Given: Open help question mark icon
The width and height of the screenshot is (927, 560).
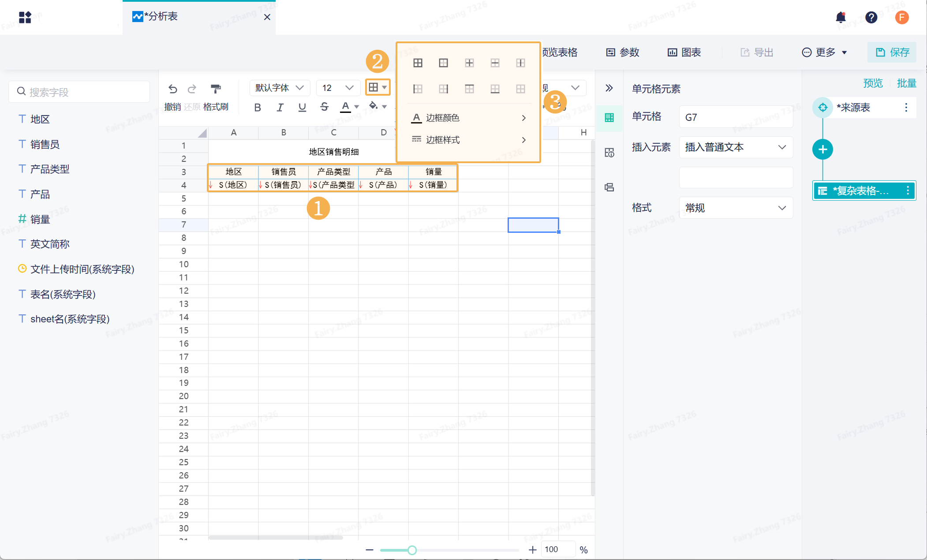Looking at the screenshot, I should coord(871,17).
